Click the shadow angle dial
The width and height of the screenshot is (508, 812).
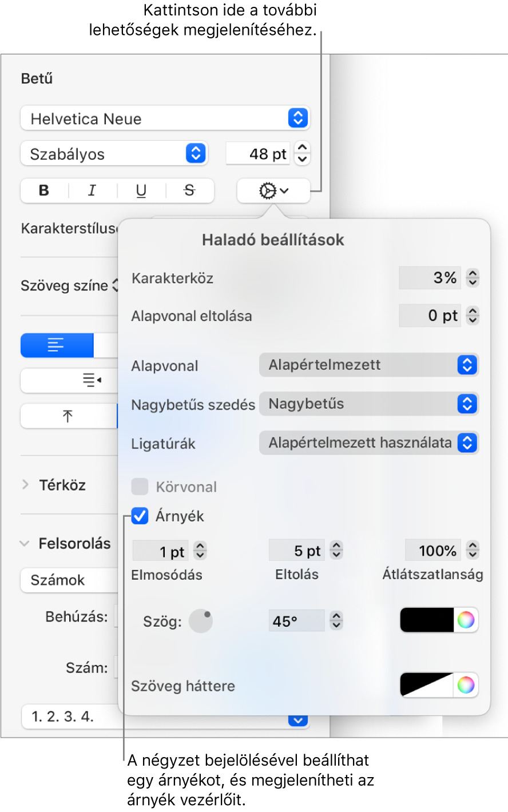point(201,620)
